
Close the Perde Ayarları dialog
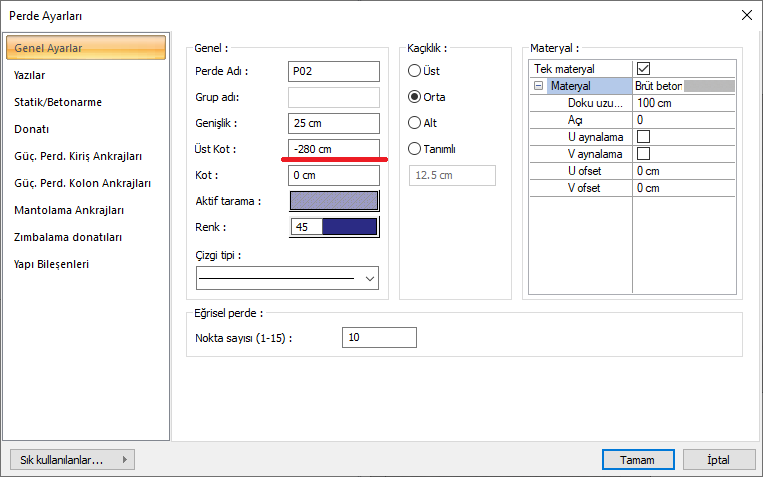746,15
